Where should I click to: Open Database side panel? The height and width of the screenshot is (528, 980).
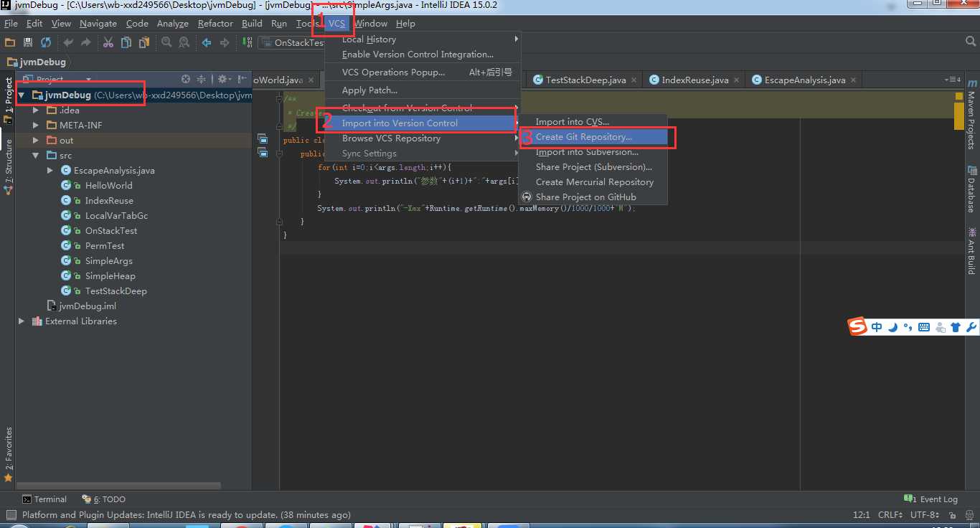click(972, 189)
